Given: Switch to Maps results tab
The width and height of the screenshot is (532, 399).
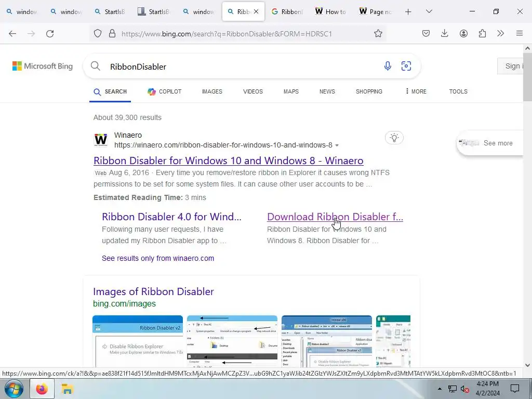Looking at the screenshot, I should coord(291,91).
